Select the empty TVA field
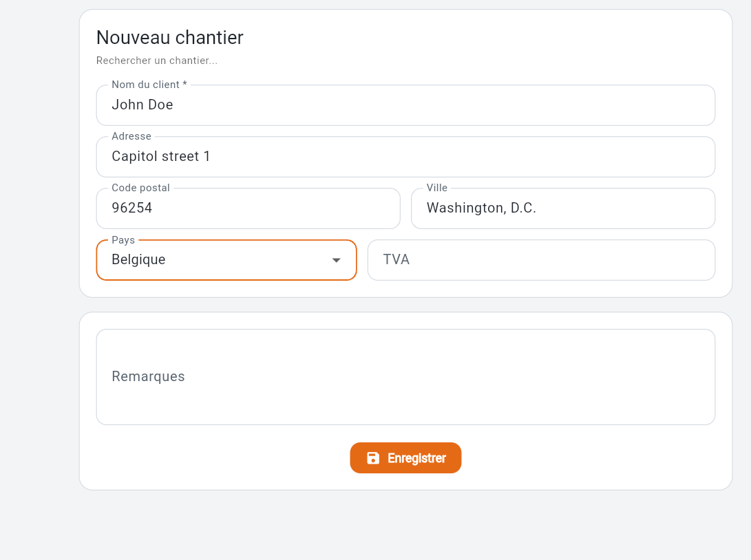 click(x=541, y=260)
